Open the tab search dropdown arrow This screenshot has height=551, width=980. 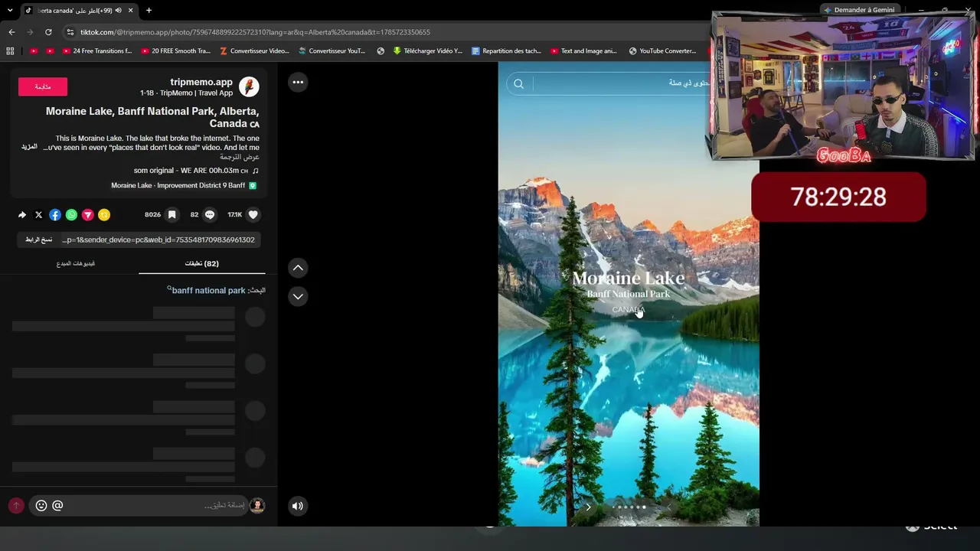tap(9, 10)
